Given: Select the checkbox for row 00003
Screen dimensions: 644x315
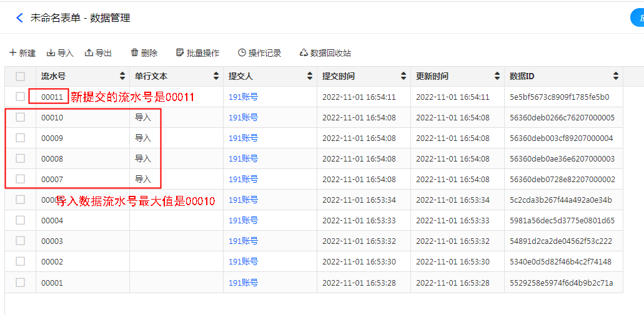Looking at the screenshot, I should coord(21,241).
